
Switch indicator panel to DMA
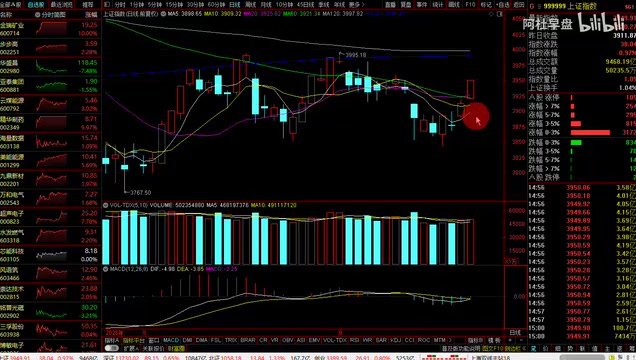pos(202,340)
